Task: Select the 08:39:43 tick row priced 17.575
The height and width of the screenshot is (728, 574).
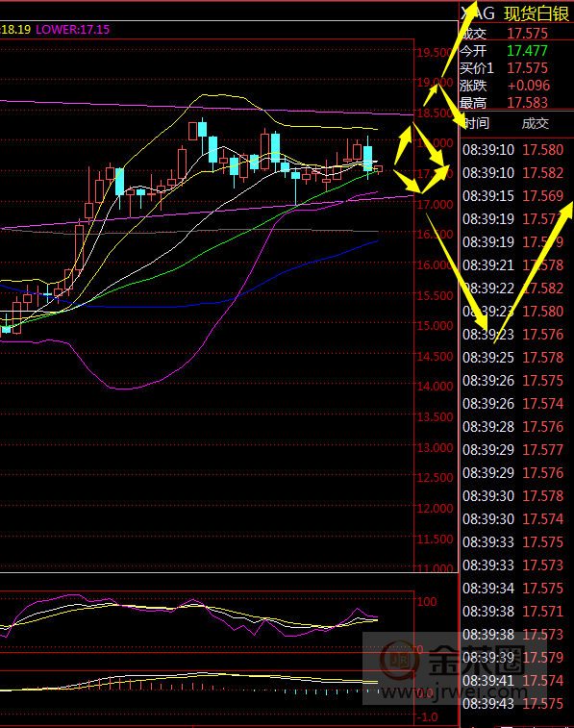Action: (x=512, y=704)
